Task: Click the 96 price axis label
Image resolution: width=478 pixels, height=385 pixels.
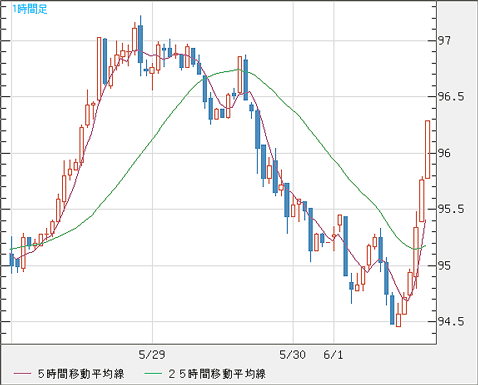Action: pos(444,153)
